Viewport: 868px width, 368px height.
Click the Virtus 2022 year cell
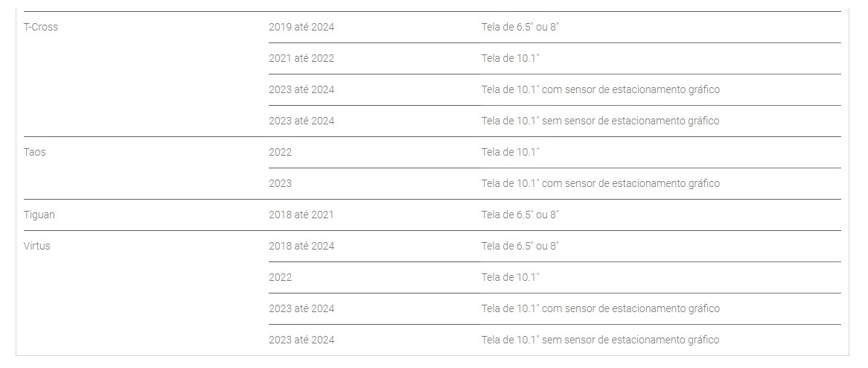280,277
